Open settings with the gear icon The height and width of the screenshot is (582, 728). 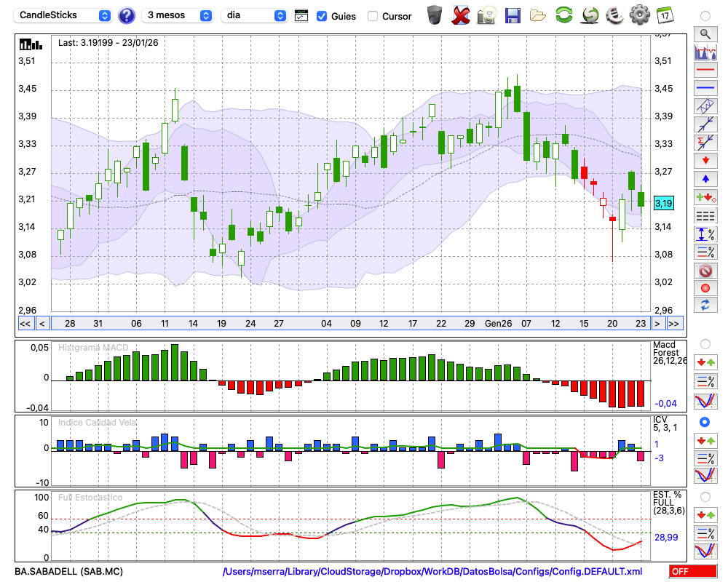tap(639, 15)
